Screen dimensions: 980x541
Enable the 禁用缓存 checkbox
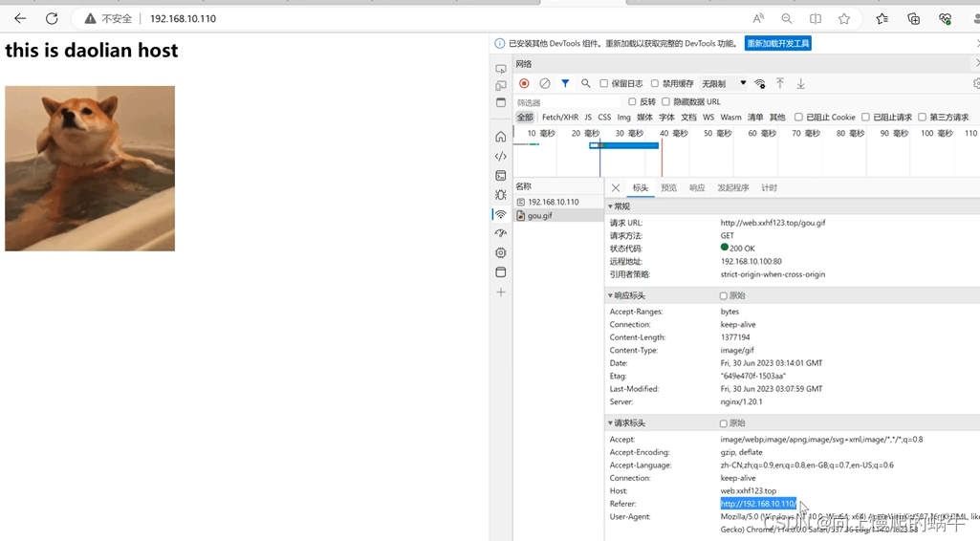click(x=655, y=83)
